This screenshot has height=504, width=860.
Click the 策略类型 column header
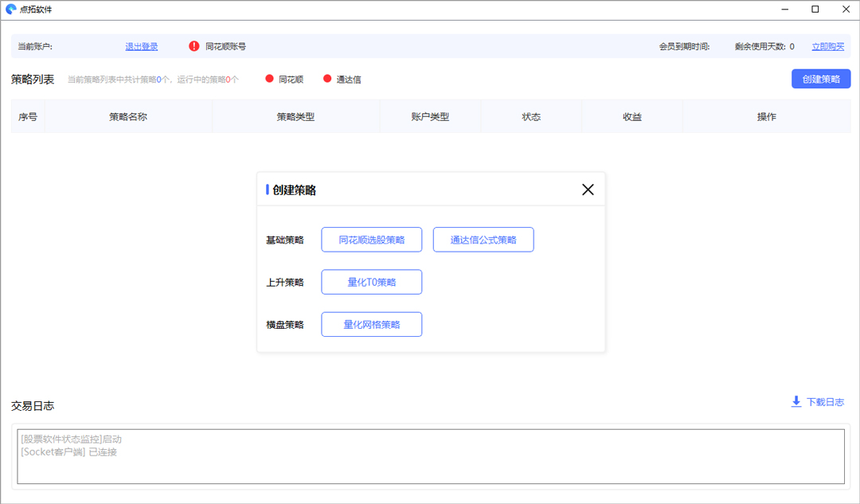(295, 117)
